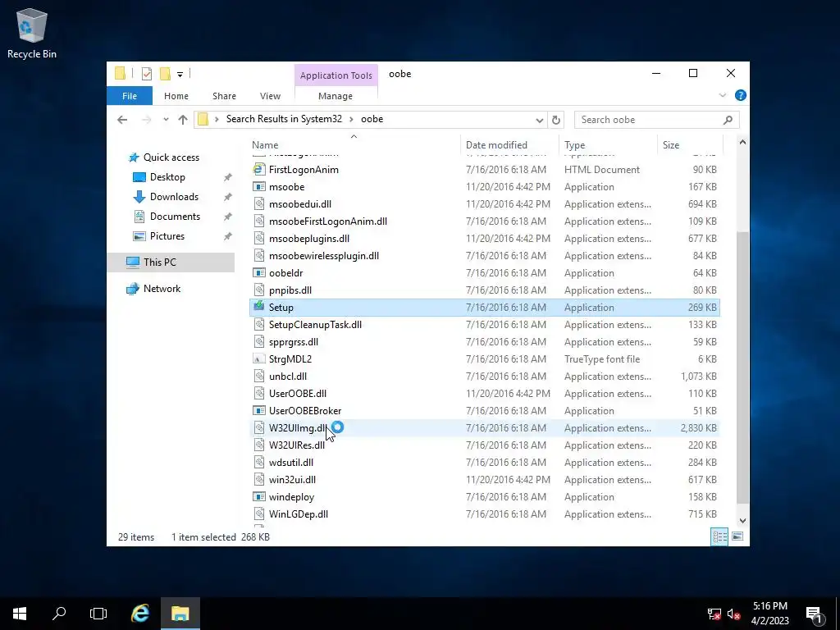Open Desktop in the navigation pane
The image size is (840, 630).
(x=167, y=177)
